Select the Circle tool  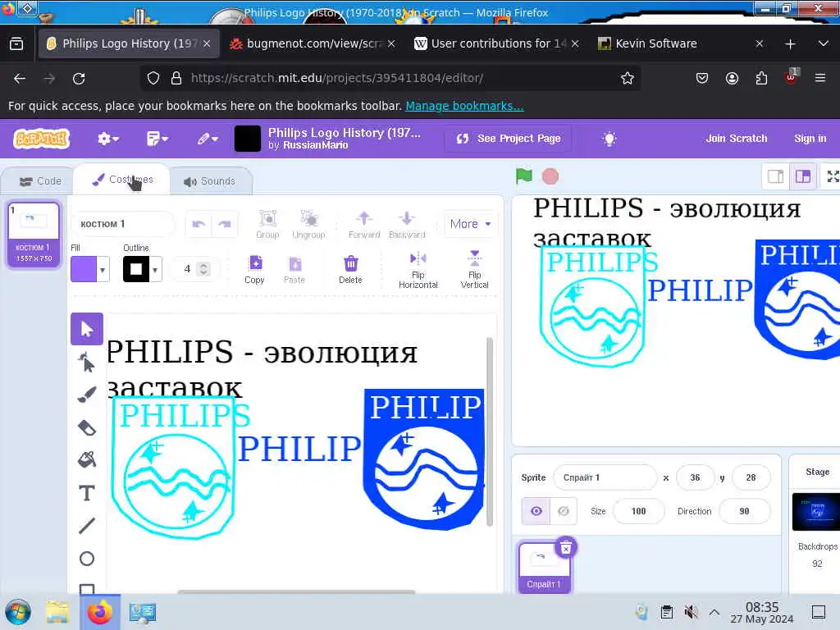tap(87, 559)
